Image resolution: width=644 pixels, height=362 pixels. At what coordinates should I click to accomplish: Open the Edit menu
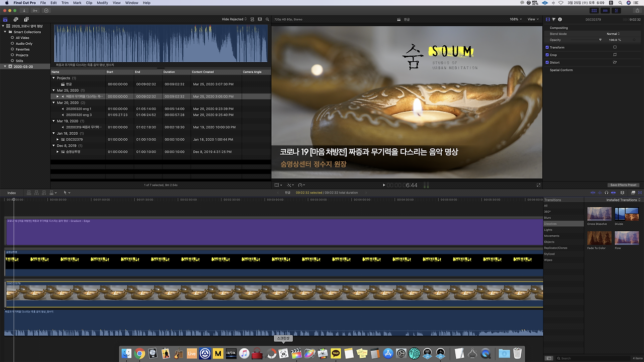point(54,3)
